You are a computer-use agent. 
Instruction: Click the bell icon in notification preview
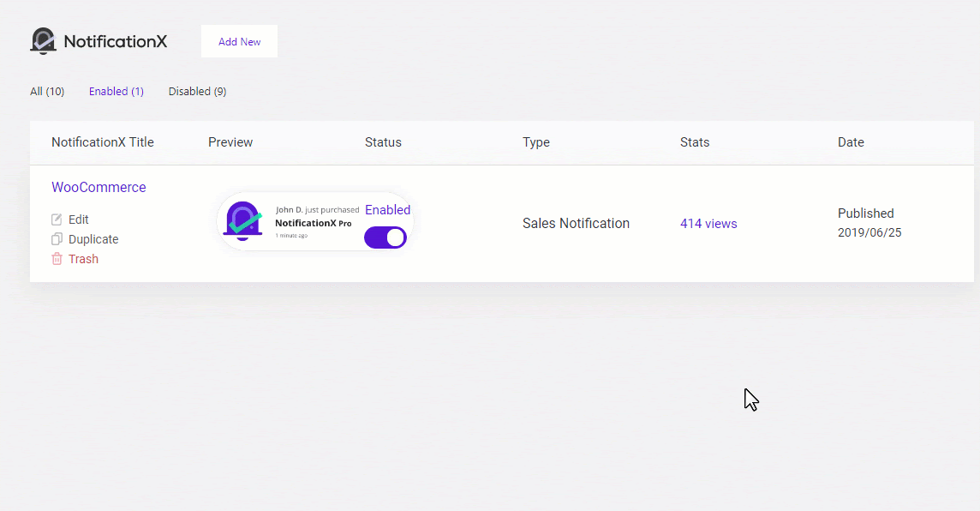click(243, 221)
